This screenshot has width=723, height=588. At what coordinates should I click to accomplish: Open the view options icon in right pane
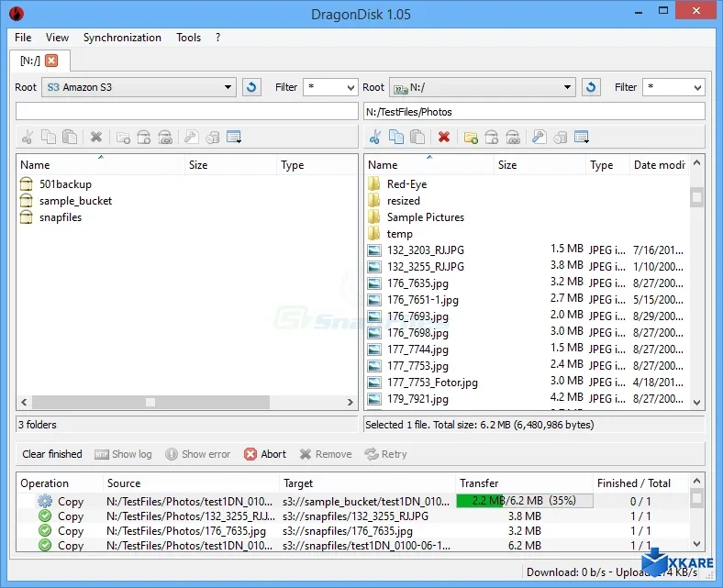(582, 137)
